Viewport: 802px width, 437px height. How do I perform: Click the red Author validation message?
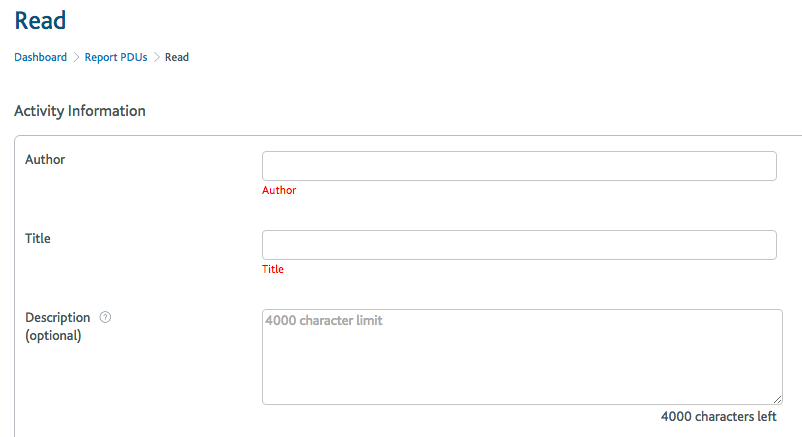coord(279,190)
